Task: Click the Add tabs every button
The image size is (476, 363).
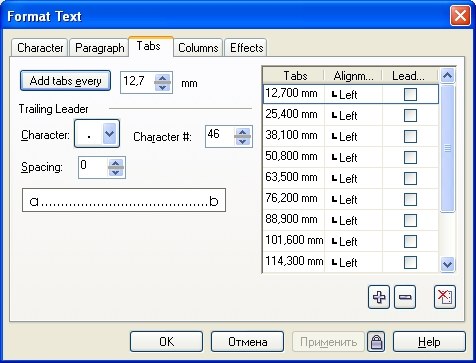Action: (x=65, y=81)
